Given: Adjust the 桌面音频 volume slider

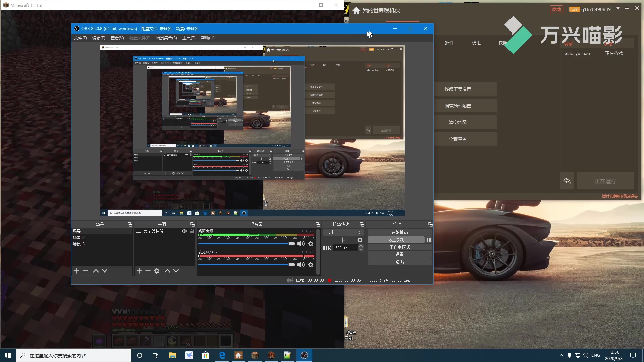Looking at the screenshot, I should click(x=247, y=244).
